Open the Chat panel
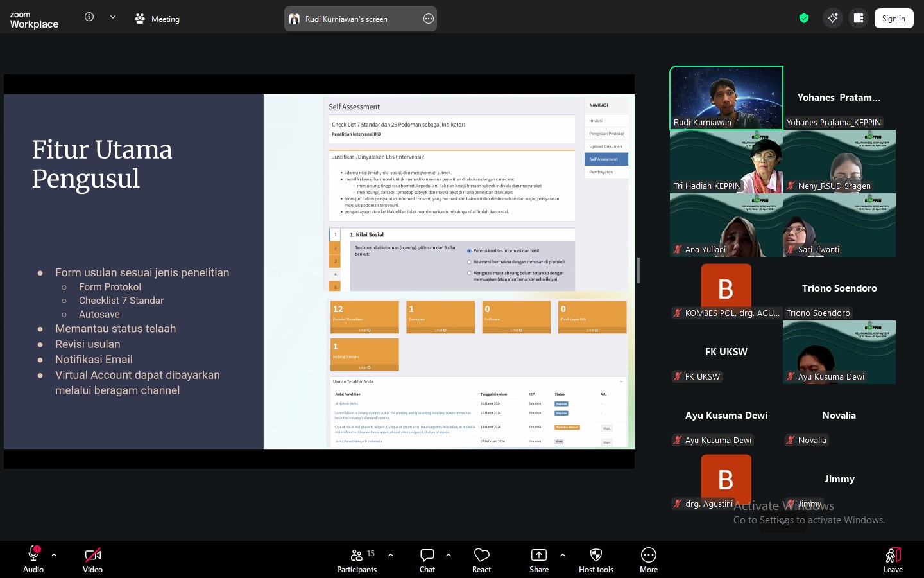Screen dimensions: 924x578 427,560
